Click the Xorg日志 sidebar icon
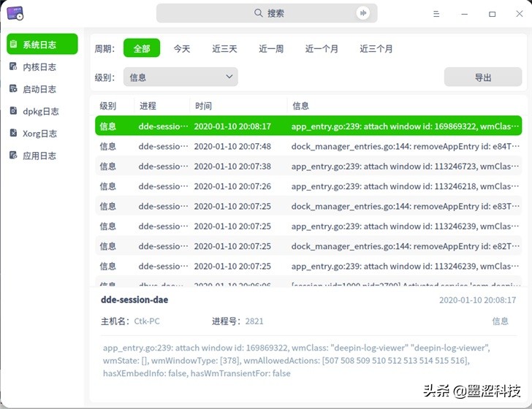532x409 pixels. (13, 133)
